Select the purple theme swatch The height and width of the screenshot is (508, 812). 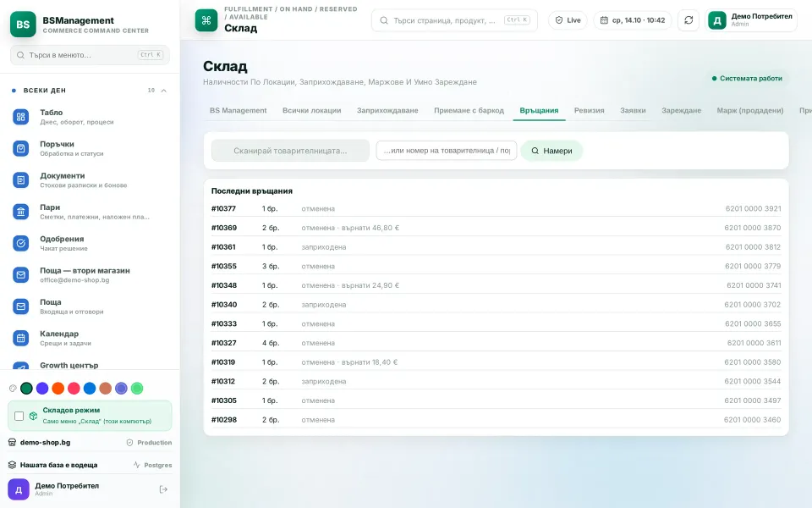pyautogui.click(x=42, y=389)
